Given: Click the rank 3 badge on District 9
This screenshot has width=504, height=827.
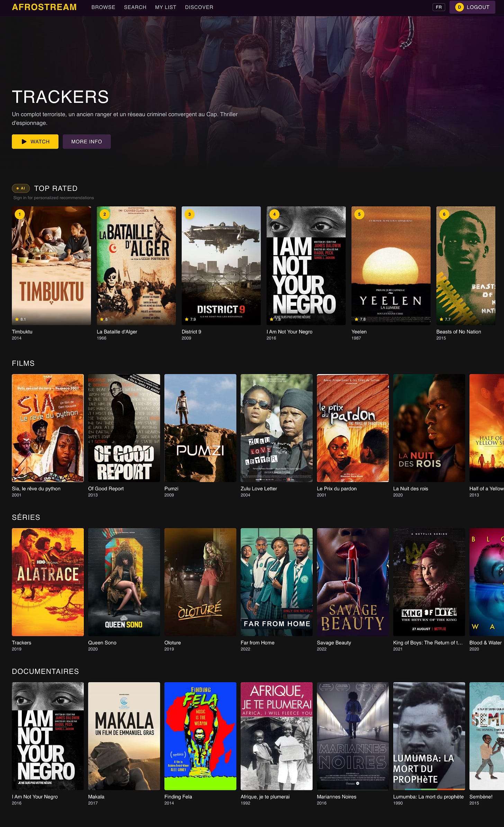Looking at the screenshot, I should tap(189, 214).
